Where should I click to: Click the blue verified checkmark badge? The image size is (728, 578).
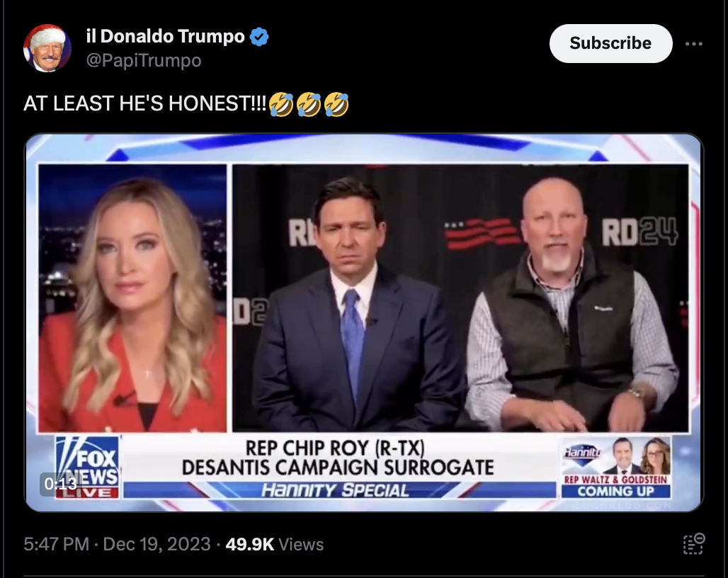pos(259,37)
